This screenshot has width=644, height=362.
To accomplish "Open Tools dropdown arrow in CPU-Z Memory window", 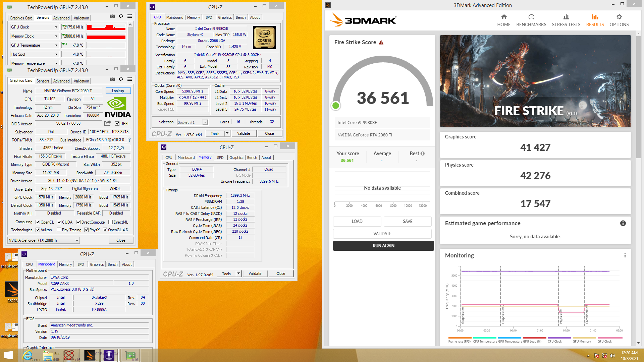I will pos(238,274).
